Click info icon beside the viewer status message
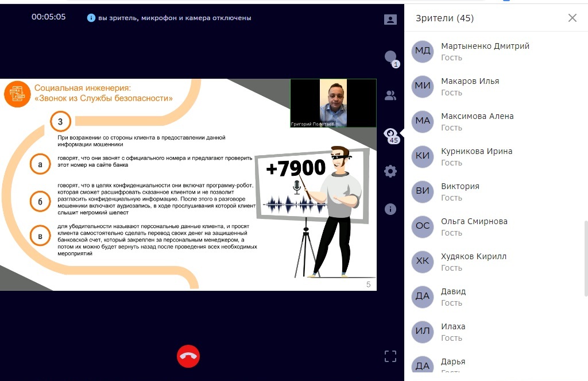The width and height of the screenshot is (588, 381). [91, 18]
